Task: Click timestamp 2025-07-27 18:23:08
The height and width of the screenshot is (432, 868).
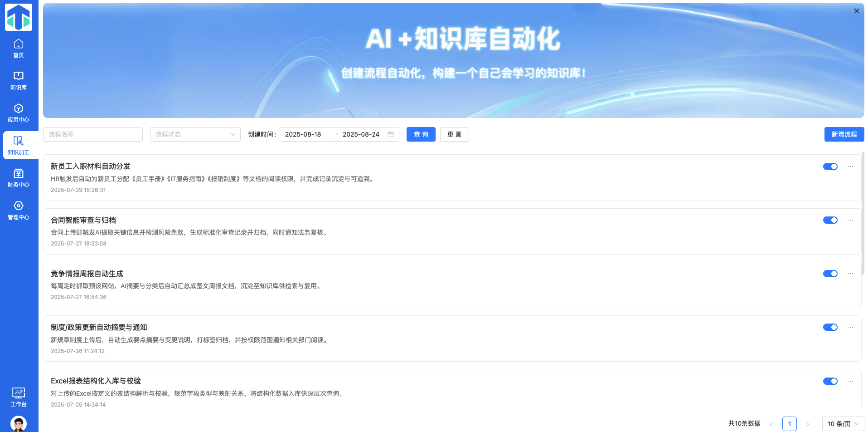Action: (79, 244)
